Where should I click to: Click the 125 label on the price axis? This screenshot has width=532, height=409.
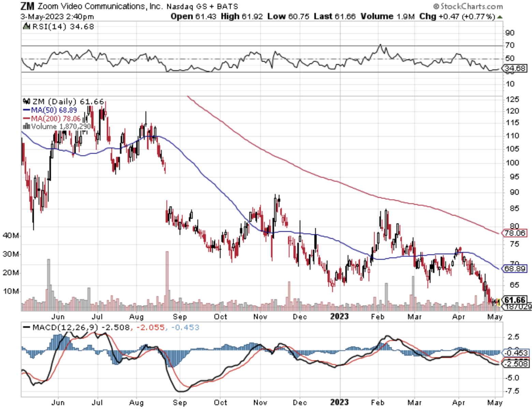[x=512, y=100]
